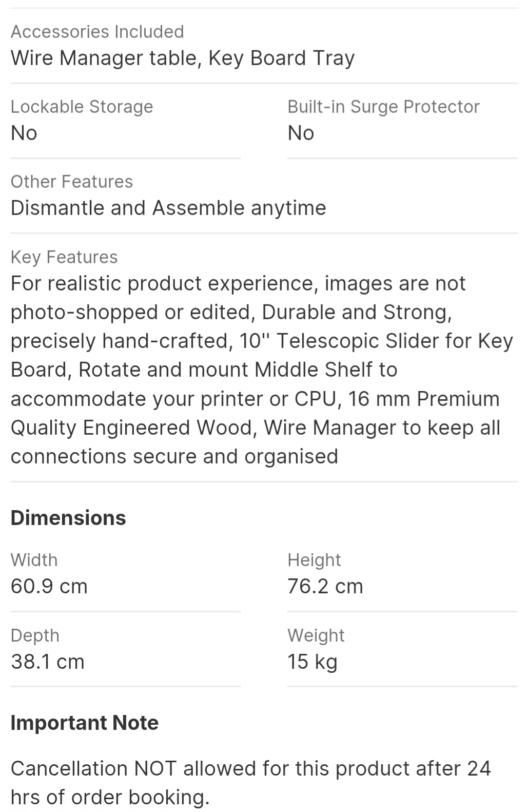Image resolution: width=527 pixels, height=812 pixels.
Task: Click the Key Features label
Action: (64, 257)
